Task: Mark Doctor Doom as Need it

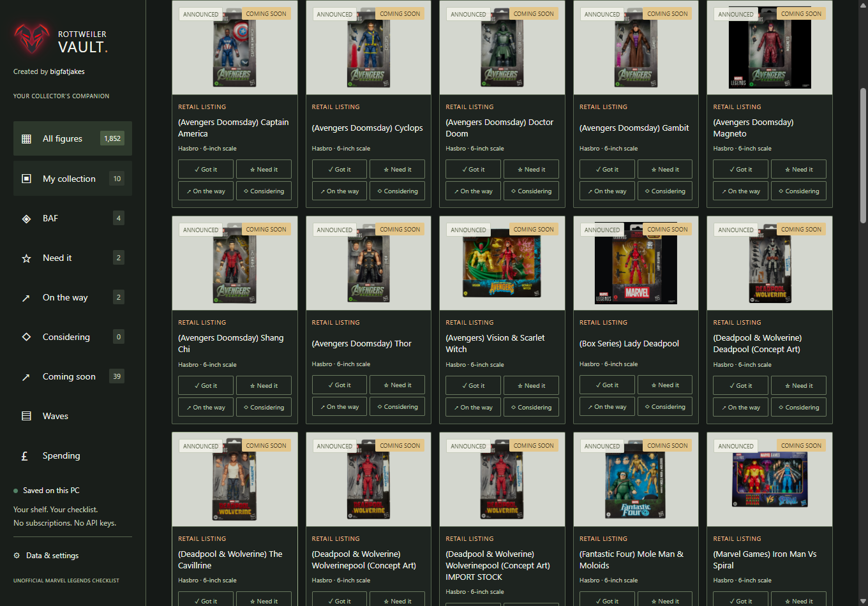Action: [x=532, y=169]
